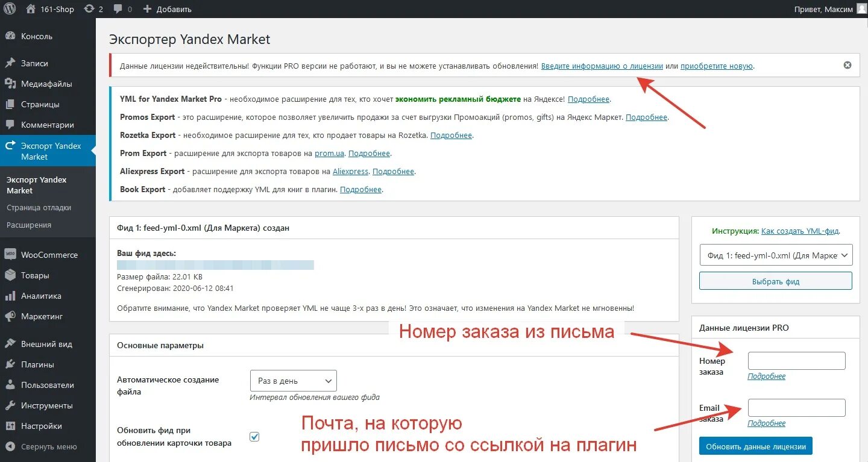Open Плагины menu label
Image resolution: width=868 pixels, height=462 pixels.
click(37, 364)
